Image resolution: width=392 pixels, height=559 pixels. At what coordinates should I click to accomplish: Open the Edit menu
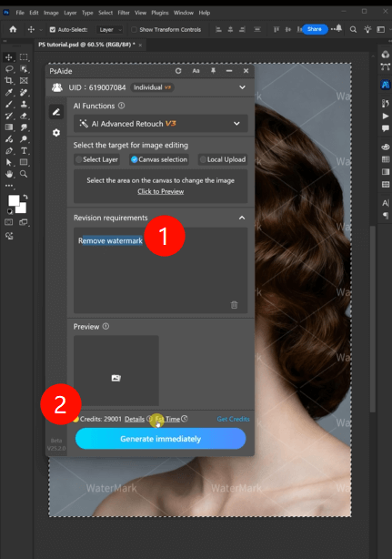34,13
